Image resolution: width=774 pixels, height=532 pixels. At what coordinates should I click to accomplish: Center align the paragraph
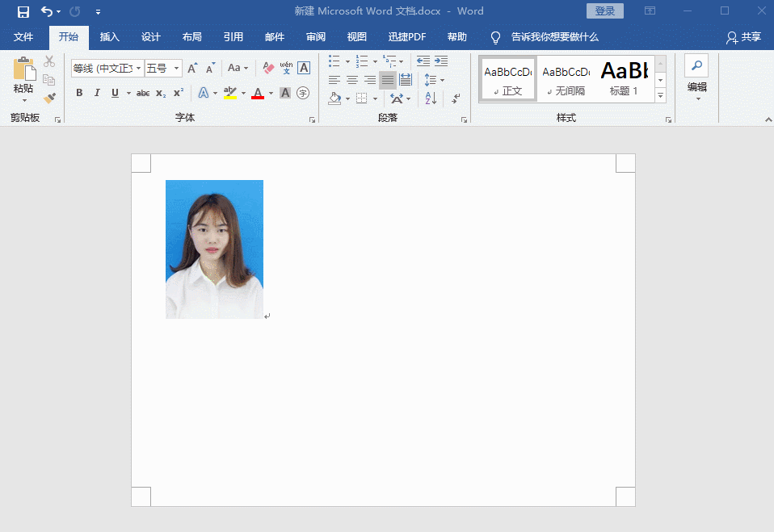352,79
